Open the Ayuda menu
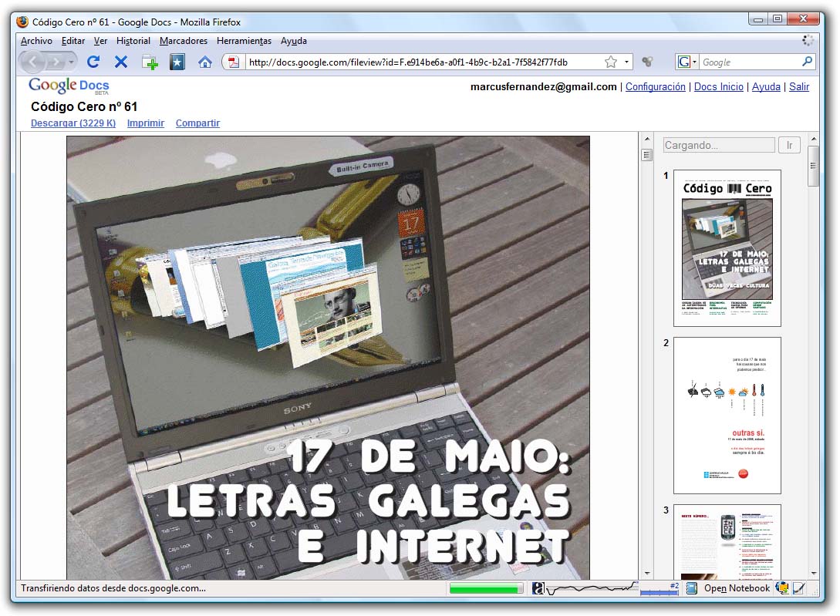The width and height of the screenshot is (840, 616). [294, 41]
